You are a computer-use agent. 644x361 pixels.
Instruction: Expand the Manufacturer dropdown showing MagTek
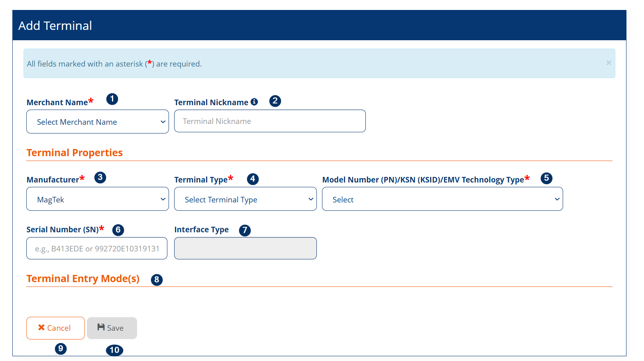click(98, 199)
